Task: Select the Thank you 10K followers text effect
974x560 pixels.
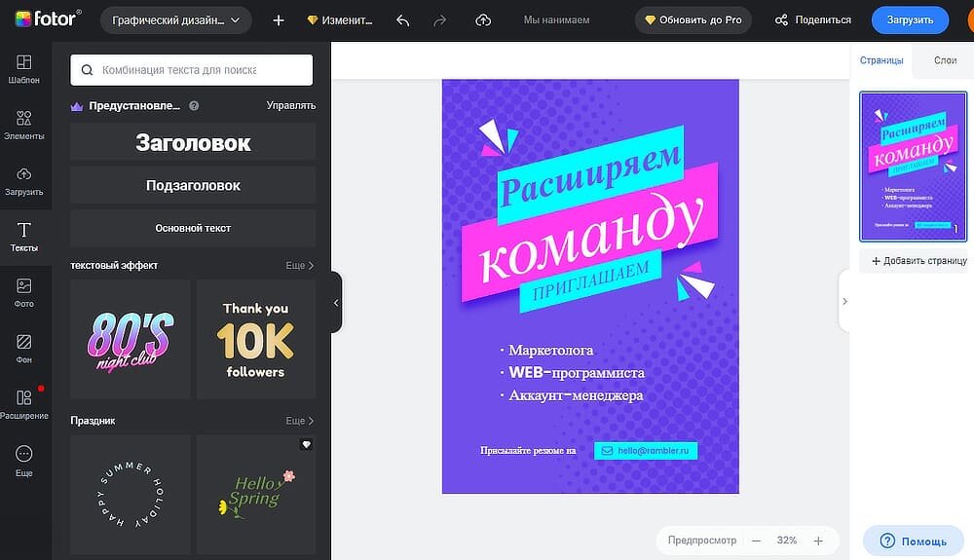Action: (256, 339)
